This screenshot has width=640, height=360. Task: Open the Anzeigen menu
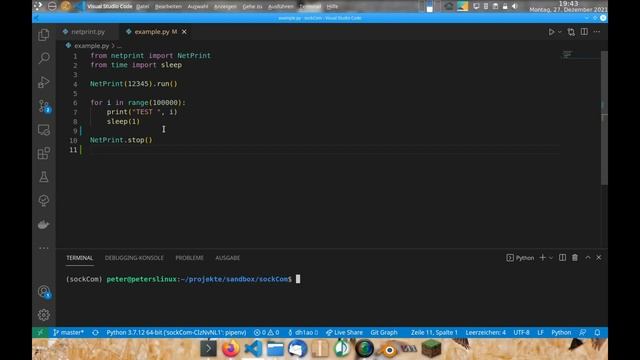[x=225, y=7]
